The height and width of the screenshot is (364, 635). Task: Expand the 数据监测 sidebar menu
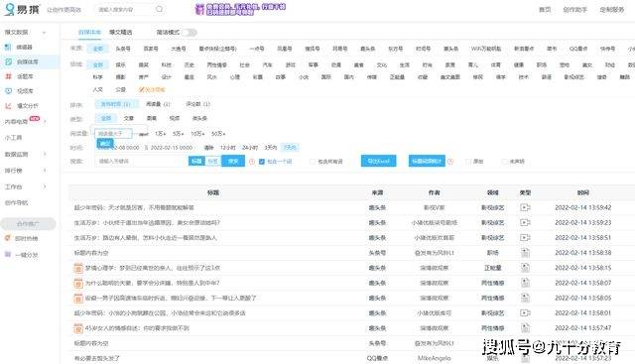pyautogui.click(x=45, y=154)
